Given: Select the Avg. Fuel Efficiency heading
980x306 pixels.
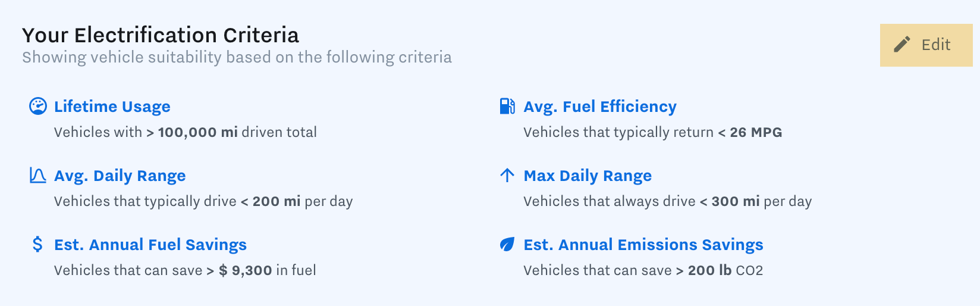Looking at the screenshot, I should pos(599,107).
